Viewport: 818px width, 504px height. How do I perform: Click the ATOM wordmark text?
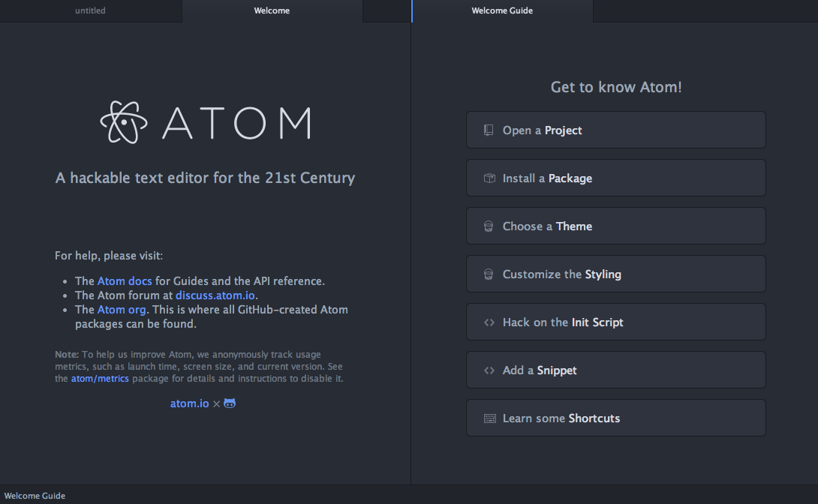[x=237, y=123]
